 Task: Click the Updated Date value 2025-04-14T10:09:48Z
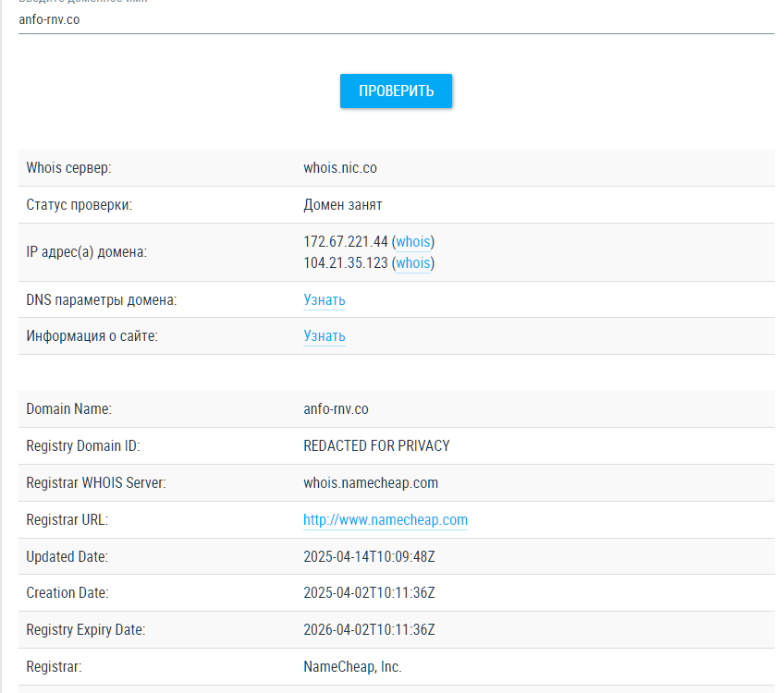[369, 557]
